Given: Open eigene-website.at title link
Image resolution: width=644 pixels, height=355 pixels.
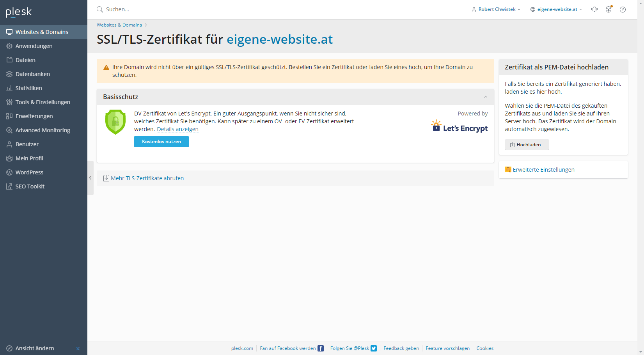Looking at the screenshot, I should pyautogui.click(x=280, y=39).
